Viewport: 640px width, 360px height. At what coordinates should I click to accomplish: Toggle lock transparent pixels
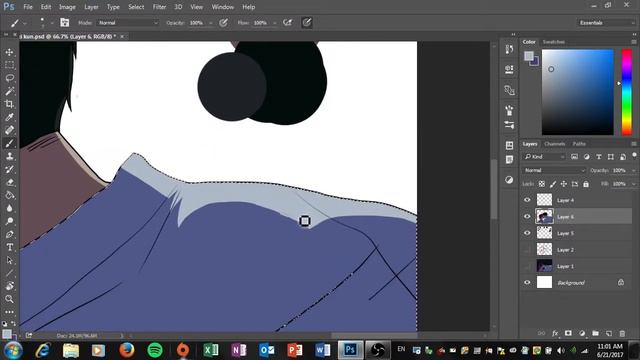542,184
